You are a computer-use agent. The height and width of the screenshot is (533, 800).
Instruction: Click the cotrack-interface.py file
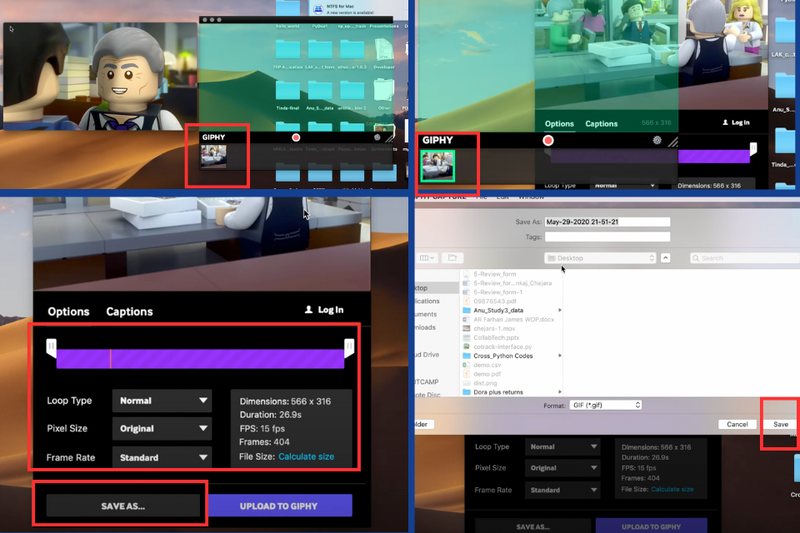[x=502, y=347]
